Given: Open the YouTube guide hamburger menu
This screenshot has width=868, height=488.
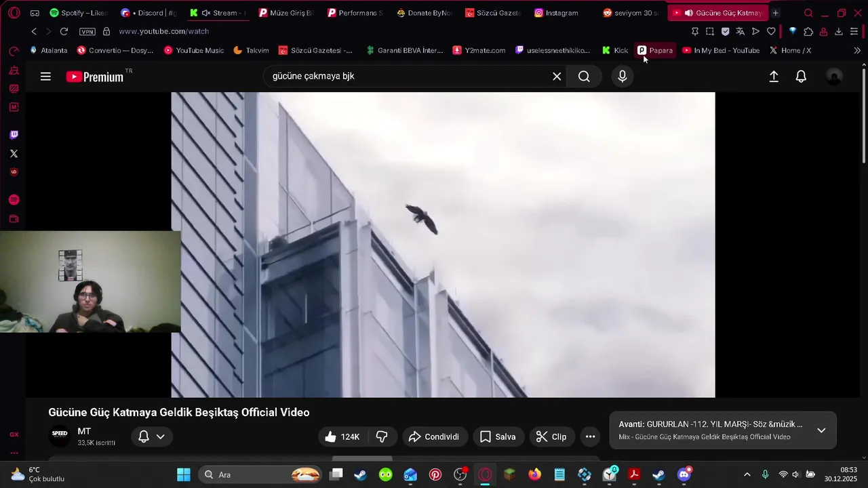Looking at the screenshot, I should click(x=45, y=77).
